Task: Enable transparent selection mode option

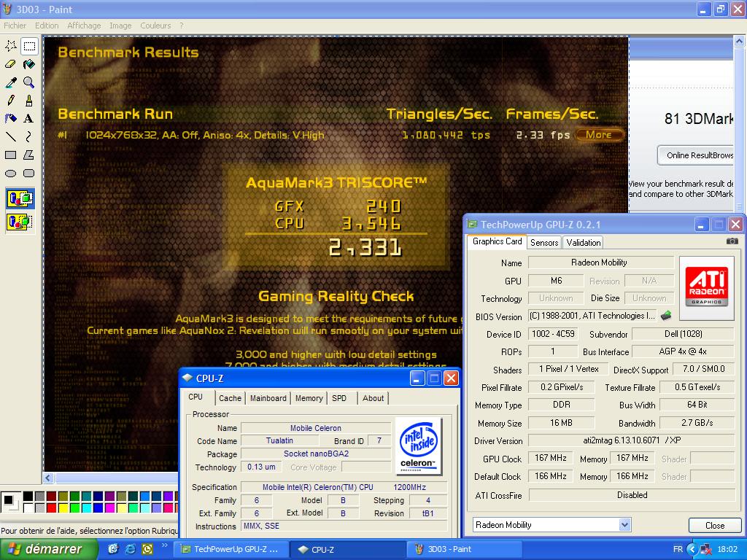Action: (x=20, y=222)
